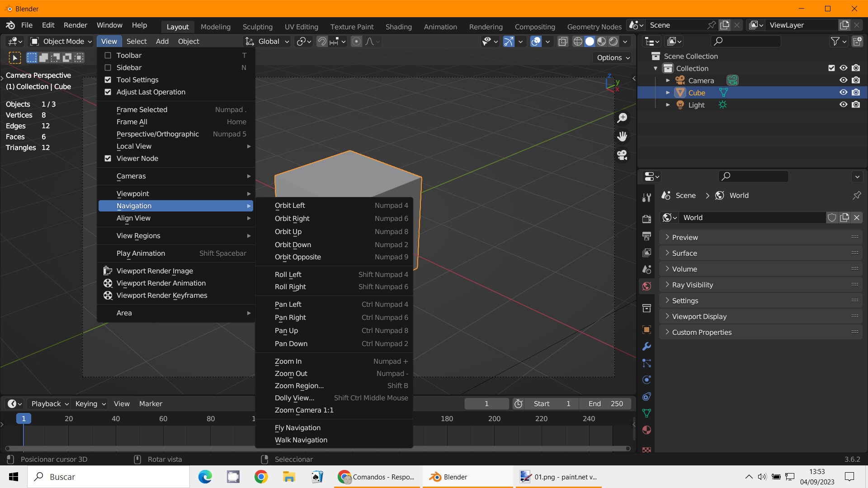
Task: Hide the Cube in viewport via eye icon
Action: coord(843,93)
